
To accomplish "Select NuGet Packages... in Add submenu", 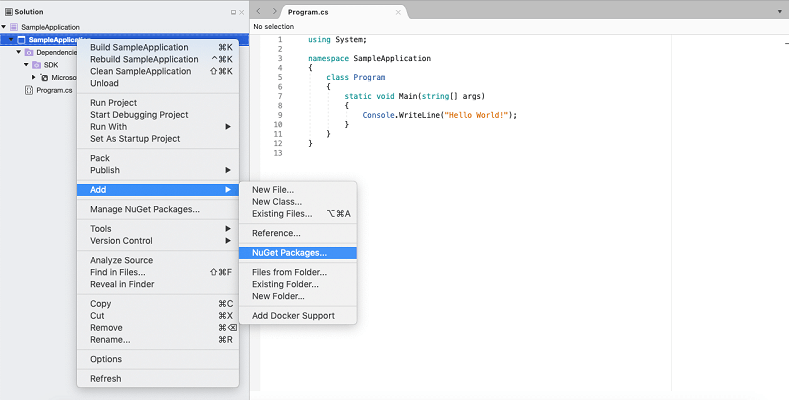I will [x=298, y=253].
